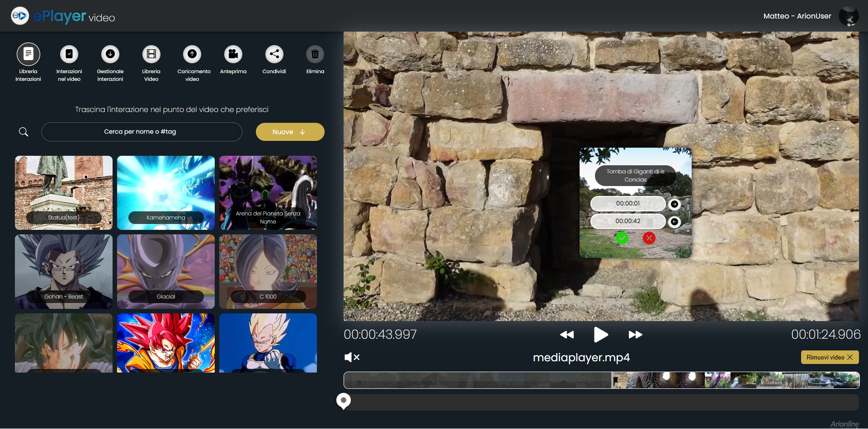The width and height of the screenshot is (868, 429).
Task: Confirm interaction with green checkmark
Action: (622, 238)
